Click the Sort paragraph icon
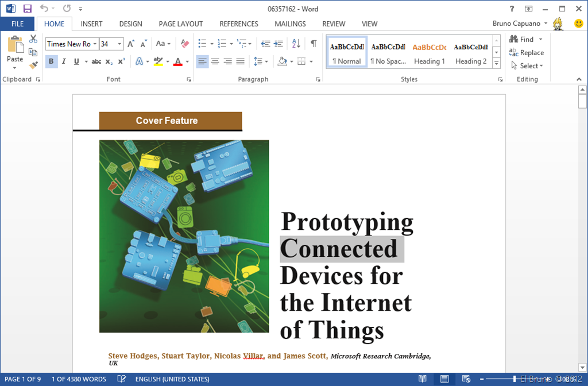Screen dimensions: 588x386 pos(296,44)
